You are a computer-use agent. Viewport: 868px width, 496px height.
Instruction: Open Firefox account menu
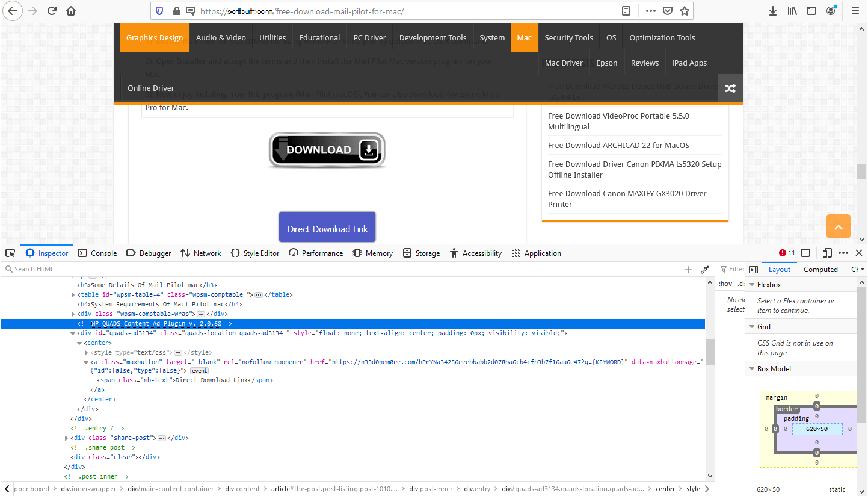tap(831, 11)
